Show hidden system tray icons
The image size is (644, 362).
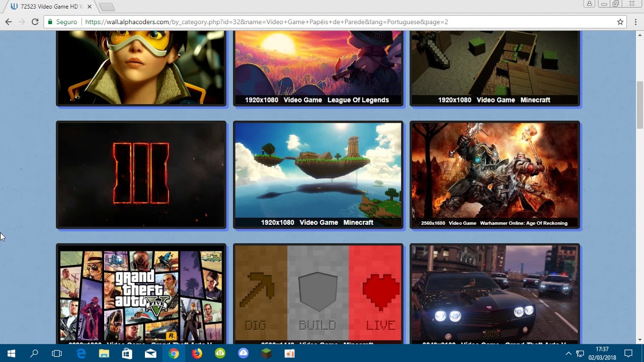pyautogui.click(x=569, y=353)
